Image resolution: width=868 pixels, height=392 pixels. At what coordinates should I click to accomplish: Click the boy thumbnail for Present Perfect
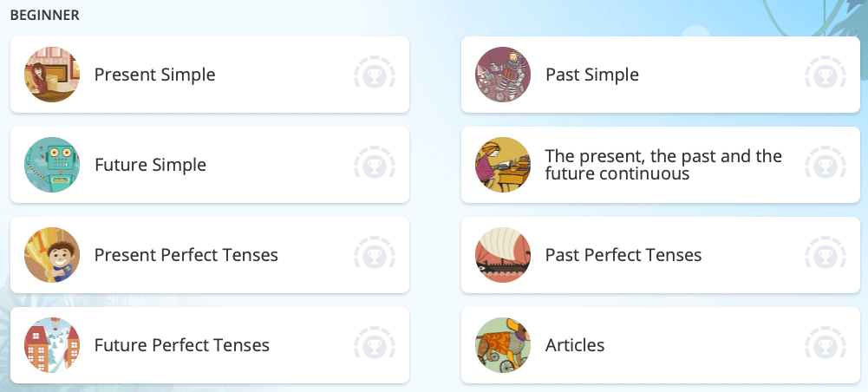(x=52, y=255)
